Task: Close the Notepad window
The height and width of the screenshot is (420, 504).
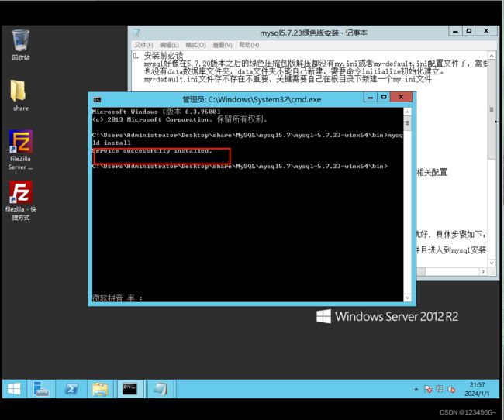Action: point(486,31)
